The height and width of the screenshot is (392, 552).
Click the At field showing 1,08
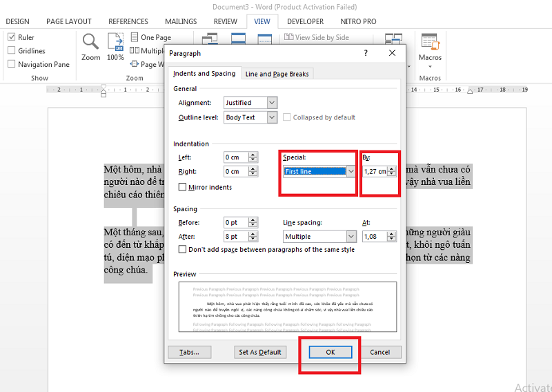click(375, 236)
